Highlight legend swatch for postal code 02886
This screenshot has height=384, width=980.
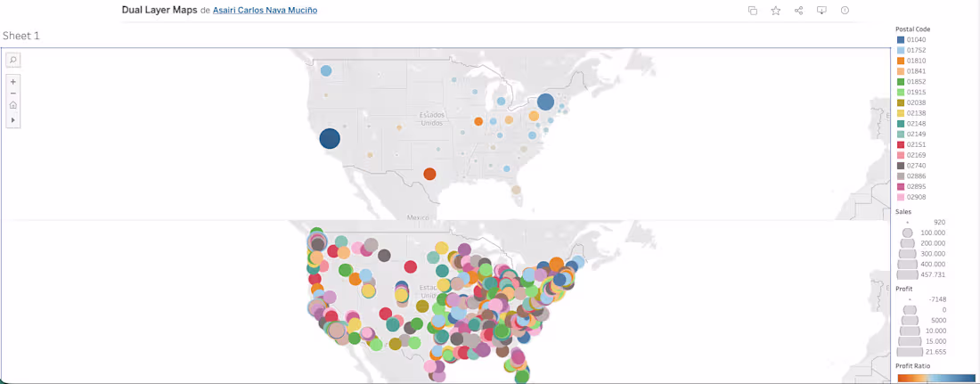(x=901, y=176)
